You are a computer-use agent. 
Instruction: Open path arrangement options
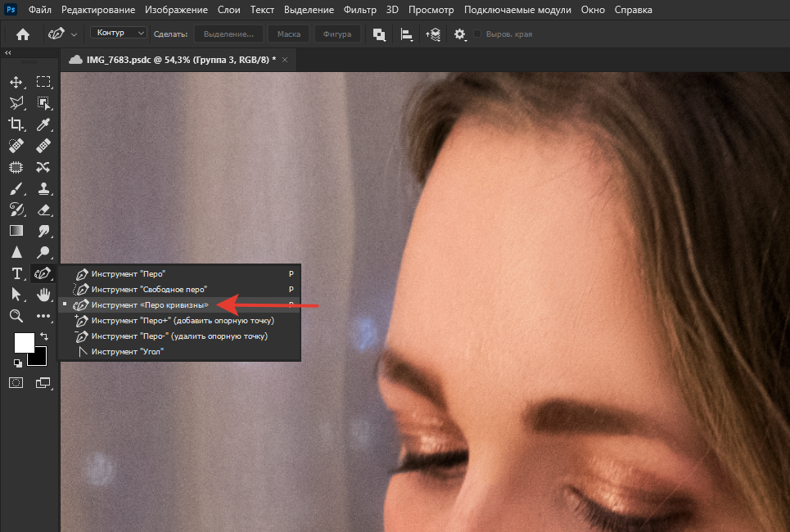tap(433, 34)
